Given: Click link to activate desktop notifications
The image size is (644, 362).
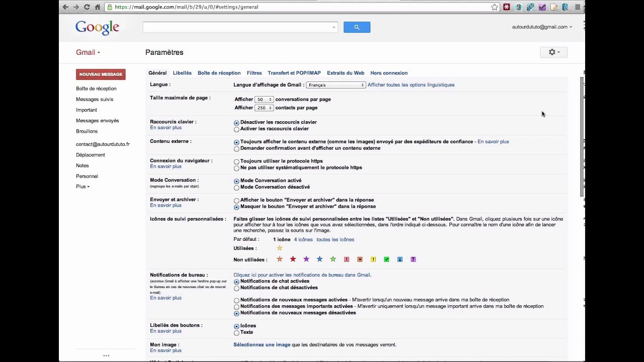Looking at the screenshot, I should (x=302, y=275).
